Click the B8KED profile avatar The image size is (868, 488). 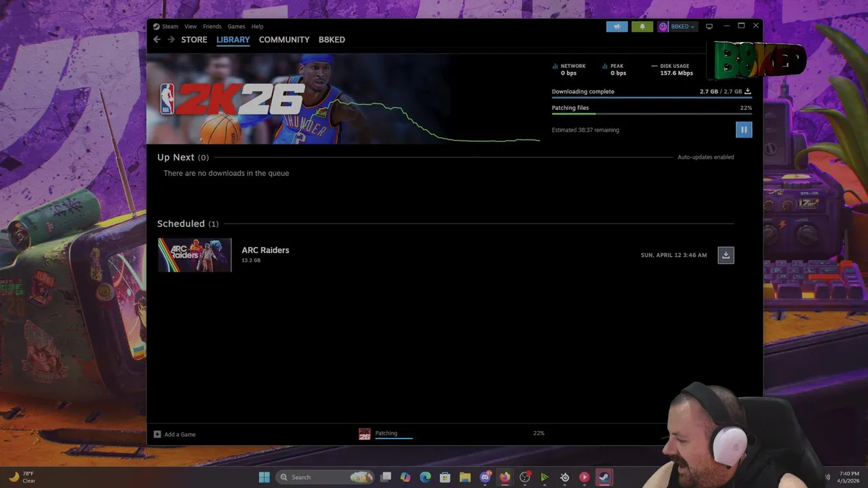[663, 26]
